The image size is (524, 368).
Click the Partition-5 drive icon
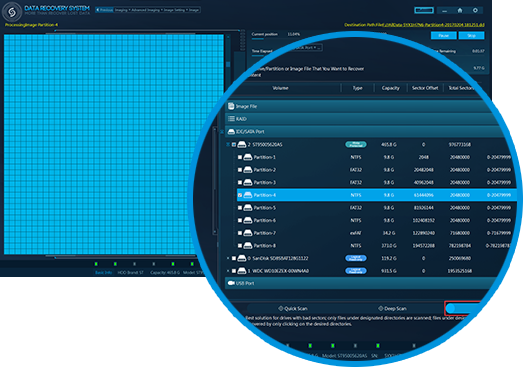[248, 208]
